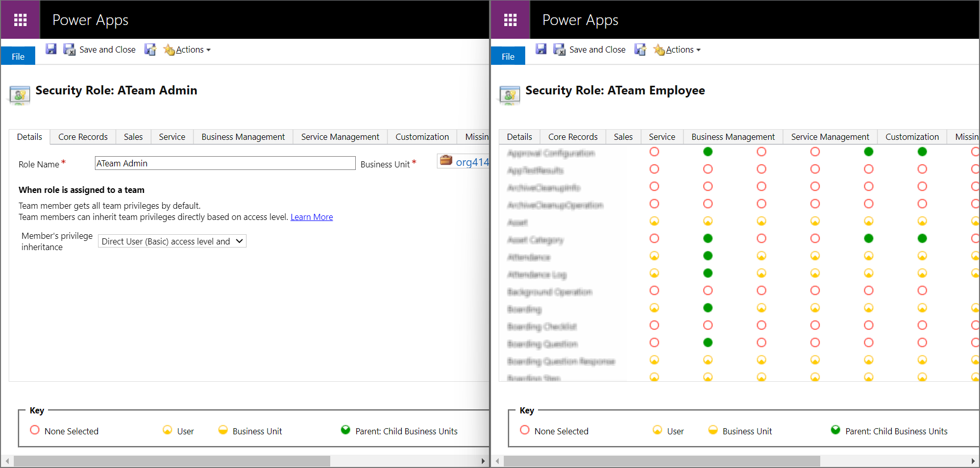Click inside the Role Name input field
Screen dimensions: 980x468
pos(225,163)
